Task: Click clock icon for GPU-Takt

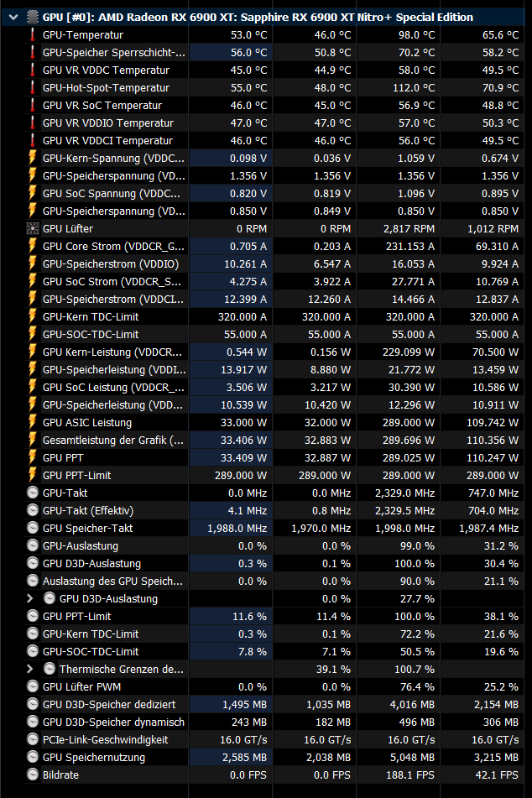Action: [33, 493]
